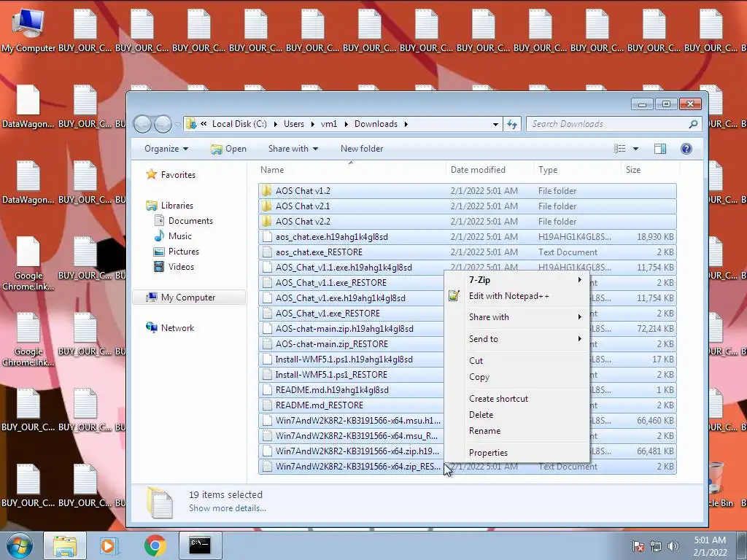Click vm1 in the address breadcrumb

329,124
